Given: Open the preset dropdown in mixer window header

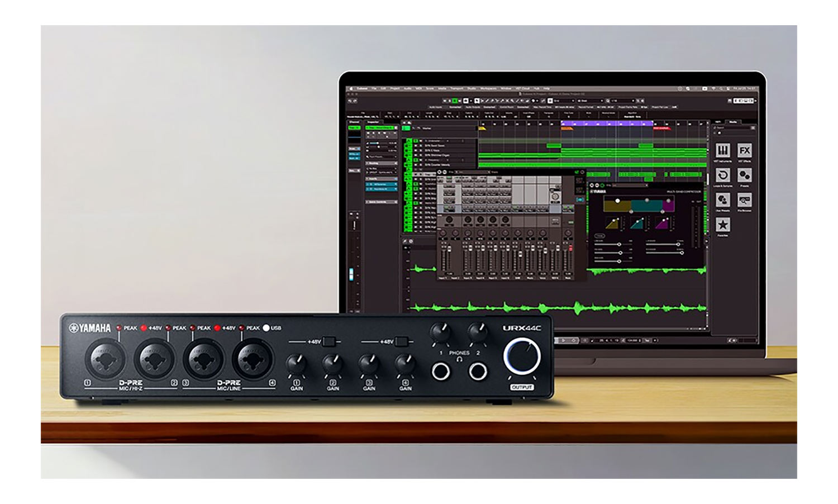Looking at the screenshot, I should tap(473, 172).
